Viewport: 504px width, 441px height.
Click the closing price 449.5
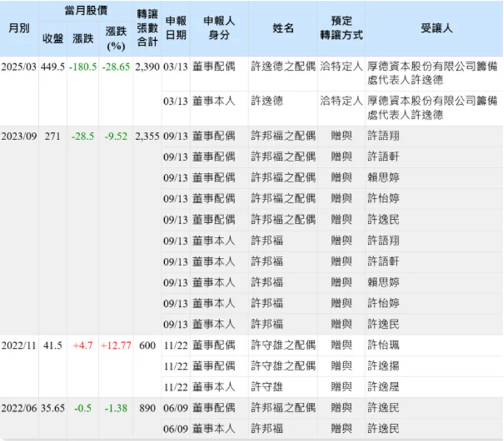point(52,67)
